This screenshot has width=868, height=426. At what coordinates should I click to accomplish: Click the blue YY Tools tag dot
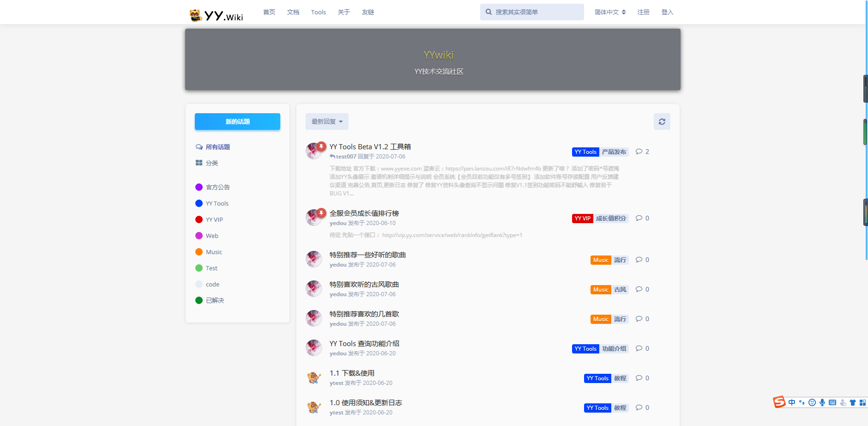point(199,203)
